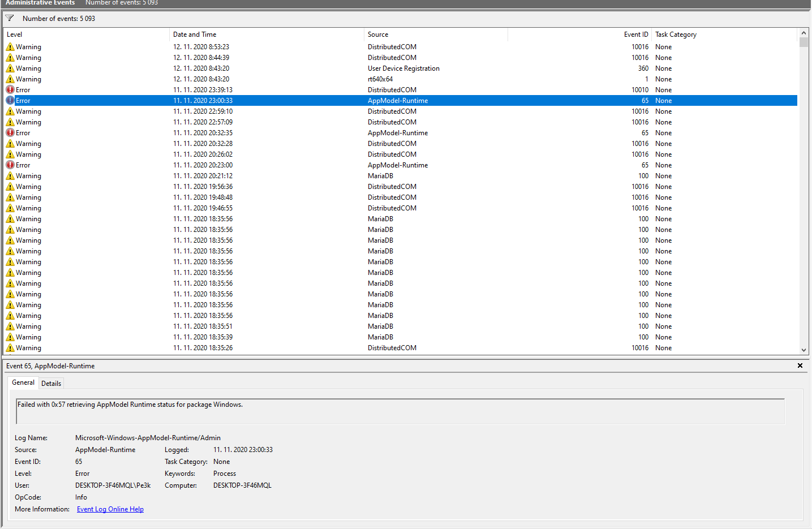
Task: Click the event list scroll down arrow
Action: [x=804, y=350]
